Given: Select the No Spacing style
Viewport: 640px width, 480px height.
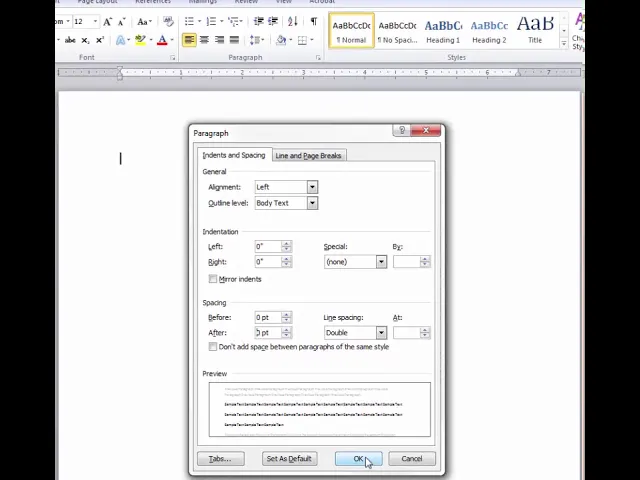Looking at the screenshot, I should point(397,31).
